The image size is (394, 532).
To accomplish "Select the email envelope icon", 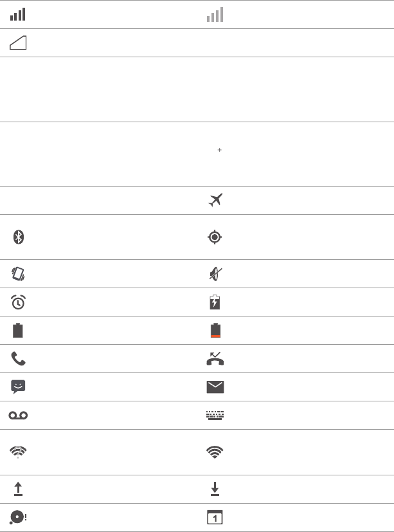I will pyautogui.click(x=215, y=387).
